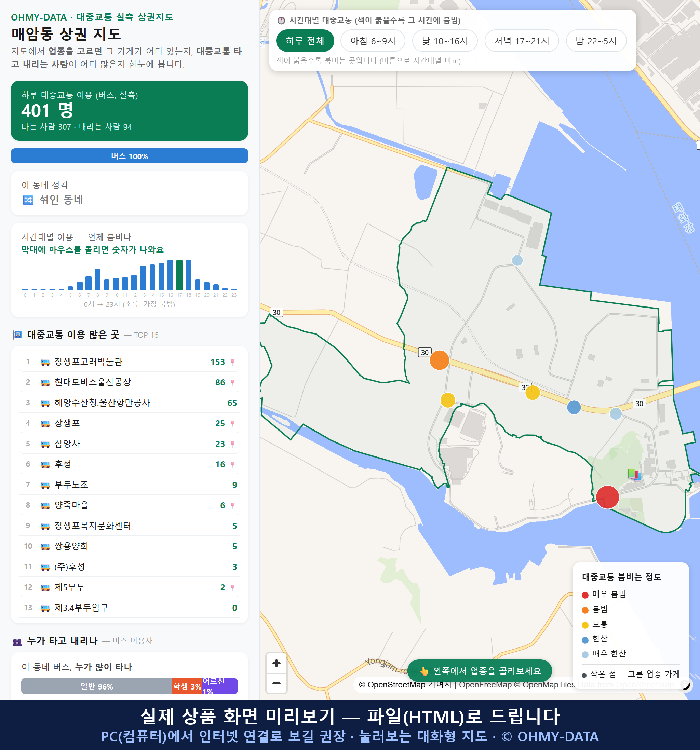This screenshot has height=750, width=700.
Task: Click the clock icon beside 시간대별 대중교통
Action: coord(281,21)
